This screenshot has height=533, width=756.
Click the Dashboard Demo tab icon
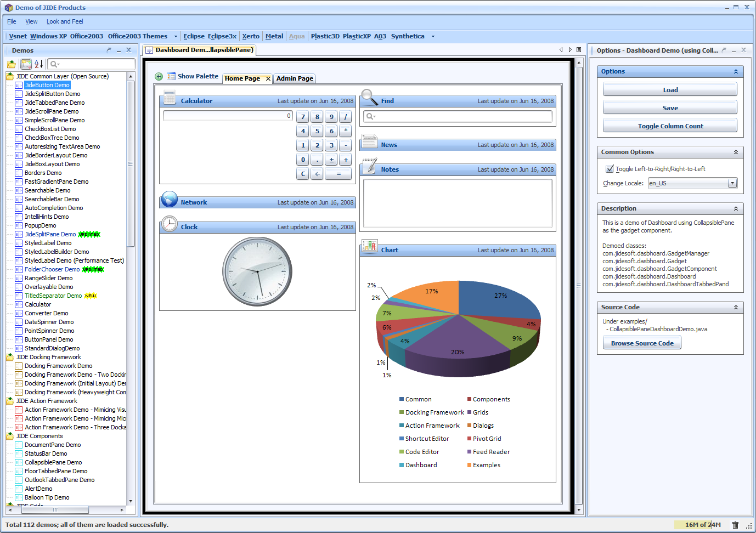149,50
